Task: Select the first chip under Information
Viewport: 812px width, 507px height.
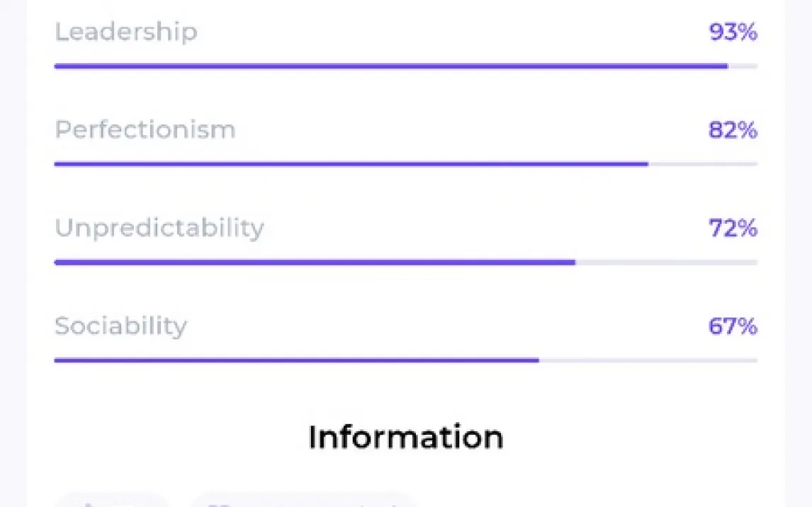Action: 112,501
